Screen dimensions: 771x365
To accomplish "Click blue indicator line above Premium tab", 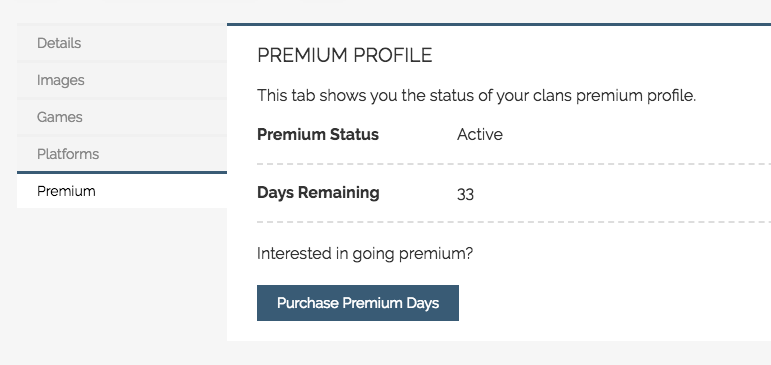I will pyautogui.click(x=122, y=172).
